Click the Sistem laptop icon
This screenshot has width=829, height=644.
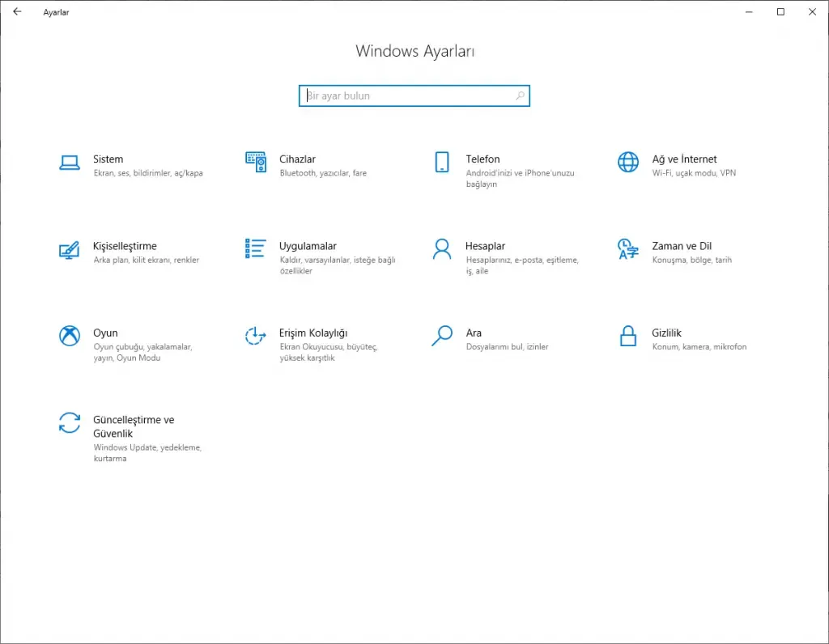[70, 163]
